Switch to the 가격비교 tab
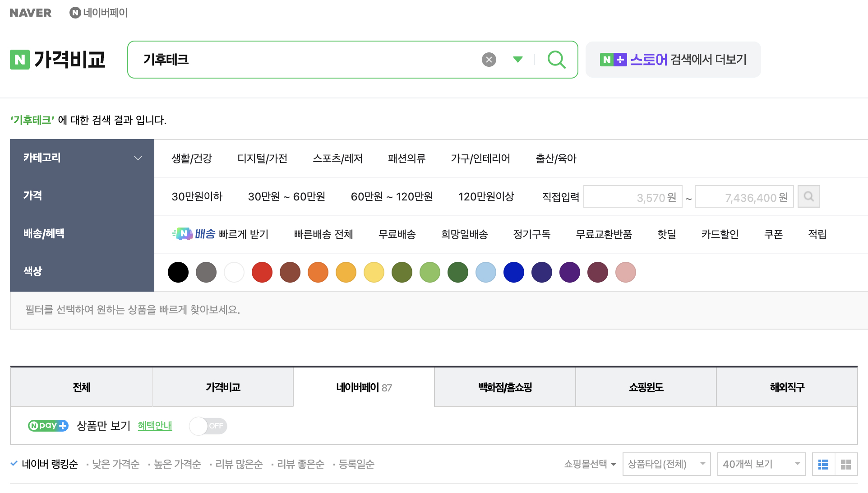This screenshot has height=493, width=868. [223, 387]
